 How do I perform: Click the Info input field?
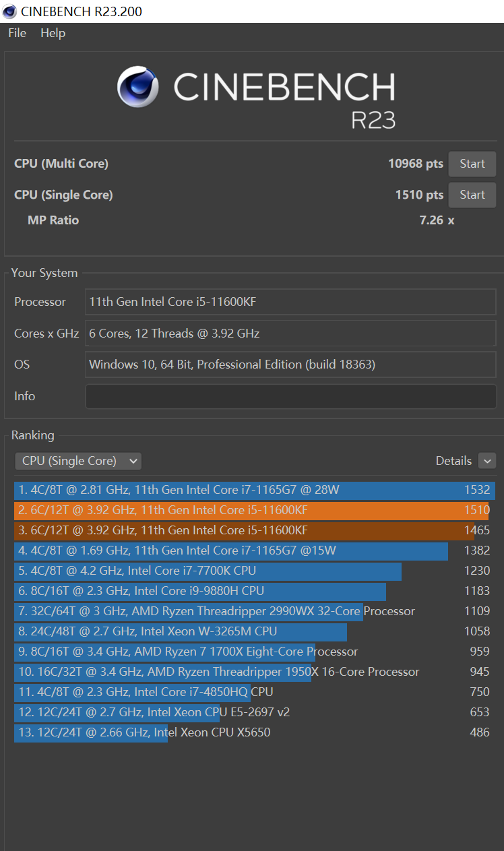point(290,396)
